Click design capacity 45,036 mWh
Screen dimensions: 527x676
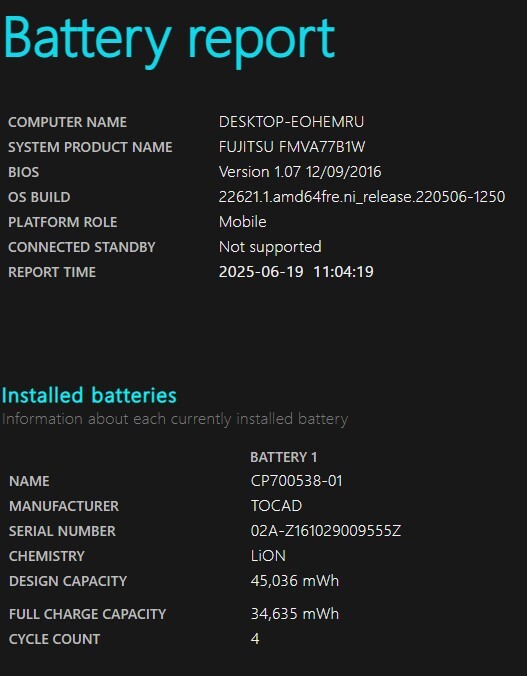[295, 581]
